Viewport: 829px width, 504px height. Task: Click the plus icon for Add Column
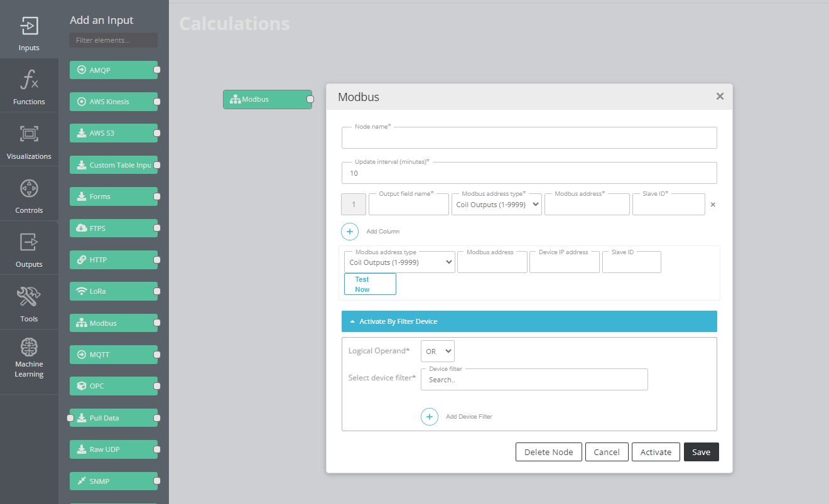click(x=350, y=232)
